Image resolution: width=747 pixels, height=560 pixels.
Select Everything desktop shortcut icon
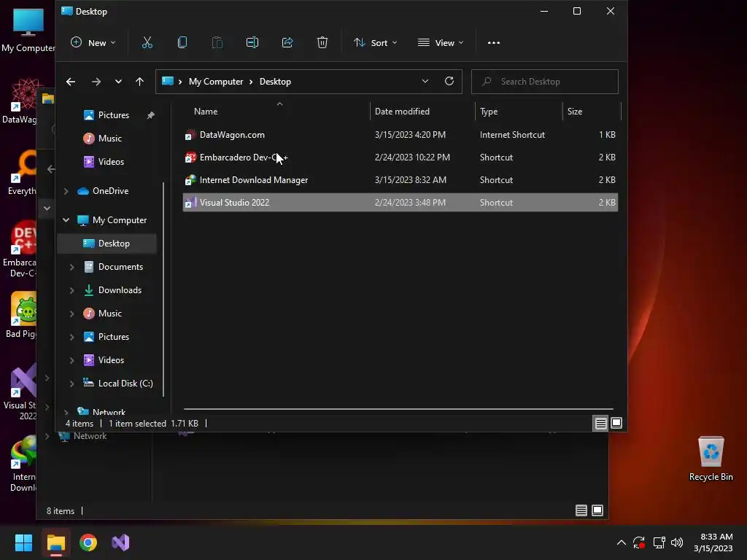pyautogui.click(x=23, y=172)
